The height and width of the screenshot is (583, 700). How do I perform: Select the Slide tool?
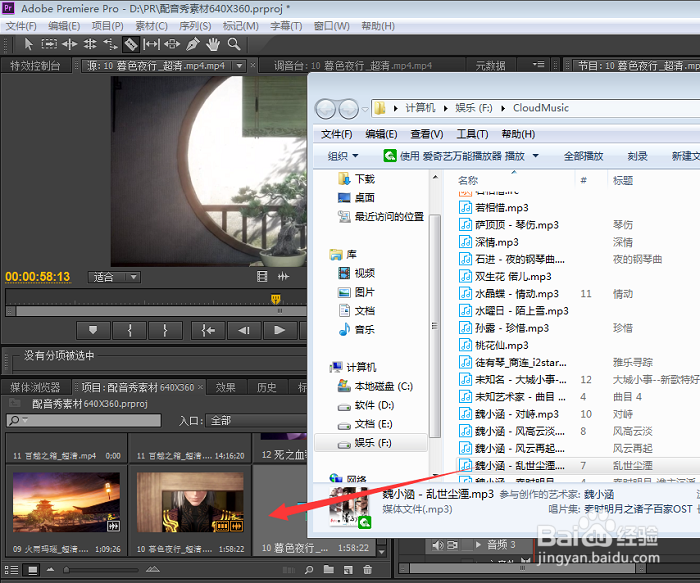[172, 44]
